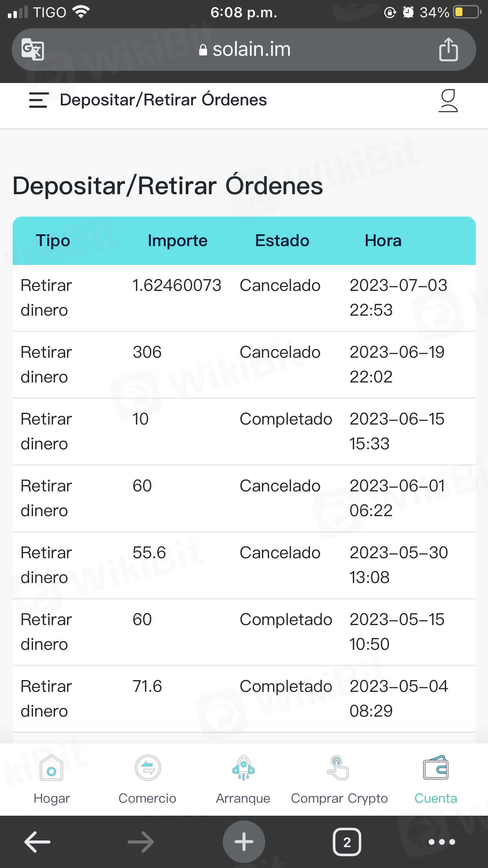Viewport: 488px width, 868px height.
Task: Tap the Importe column header
Action: [177, 241]
